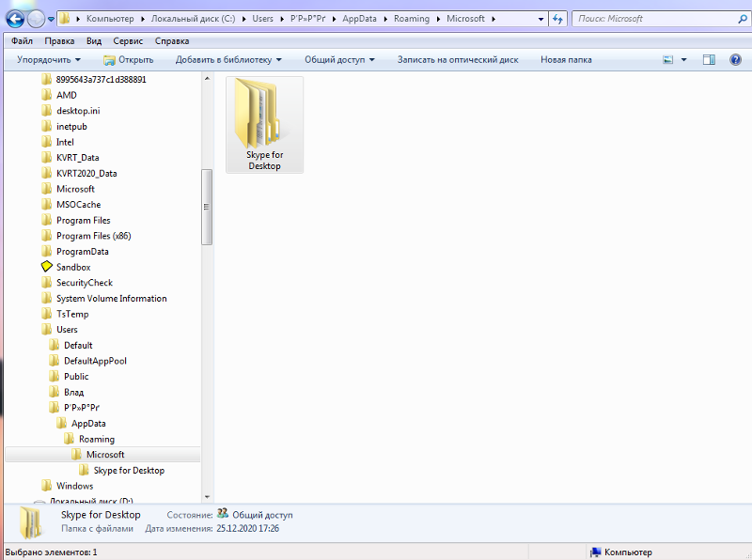Toggle the preview pane icon
752x560 pixels.
[709, 59]
